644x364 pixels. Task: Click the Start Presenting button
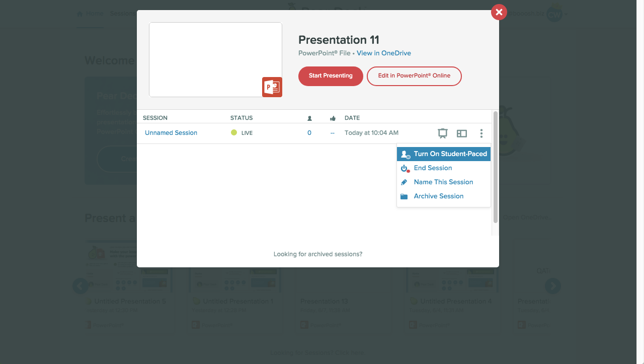(331, 76)
